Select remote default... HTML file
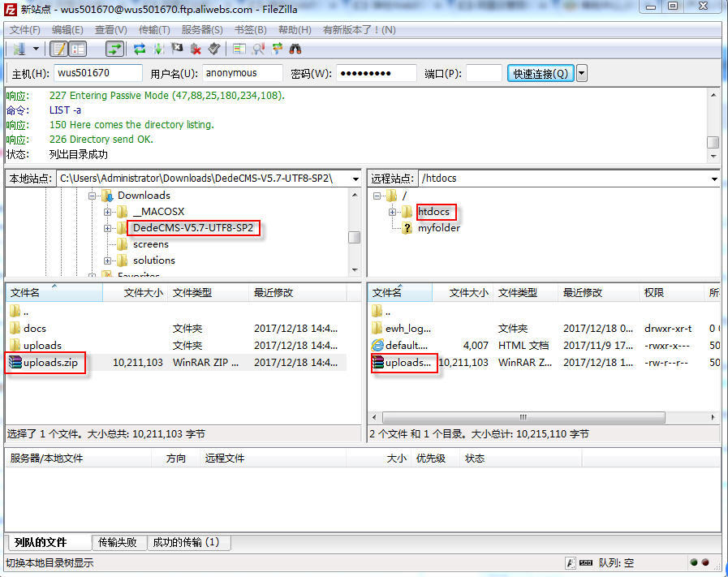 [x=544, y=346]
